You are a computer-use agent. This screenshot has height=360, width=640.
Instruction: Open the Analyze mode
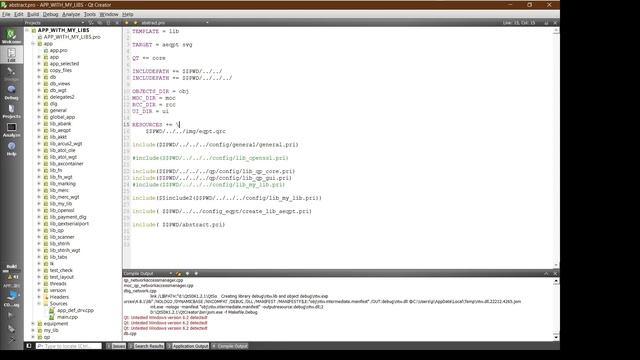click(x=11, y=130)
